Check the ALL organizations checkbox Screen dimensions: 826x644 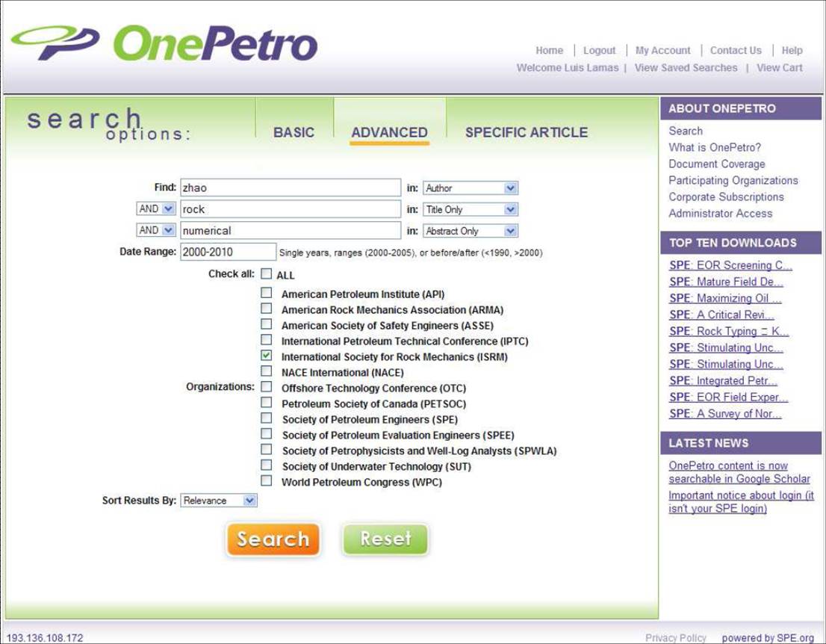tap(267, 273)
